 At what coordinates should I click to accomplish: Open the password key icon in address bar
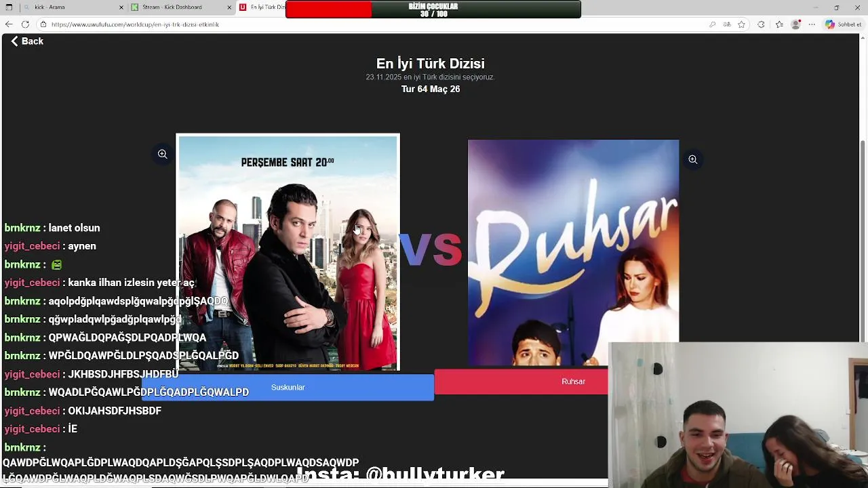point(712,24)
